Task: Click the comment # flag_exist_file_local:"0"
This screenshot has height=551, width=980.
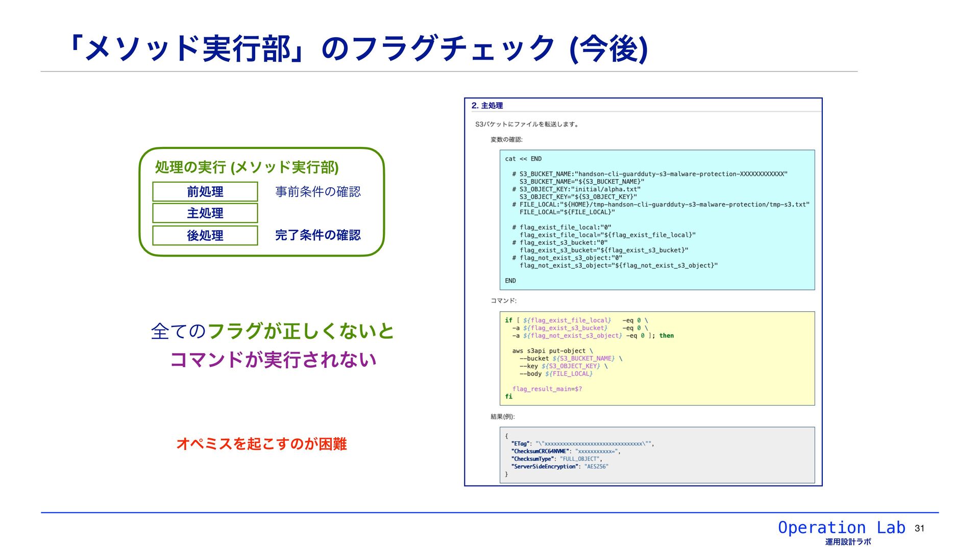Action: point(561,228)
